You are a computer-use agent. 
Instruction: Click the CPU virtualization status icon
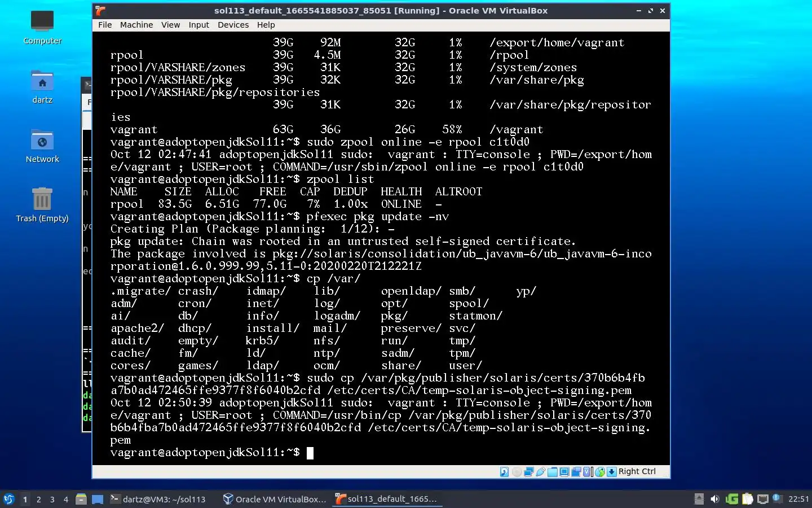[x=587, y=472]
